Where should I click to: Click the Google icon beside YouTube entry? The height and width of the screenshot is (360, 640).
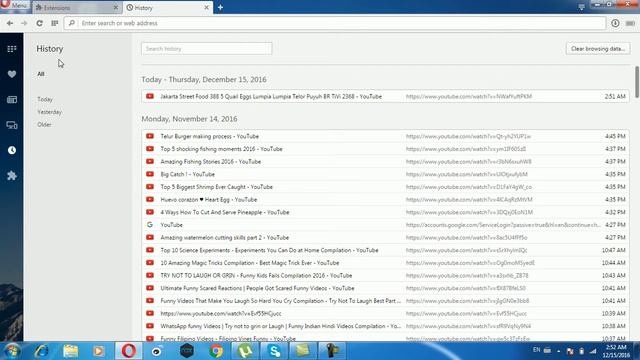(x=150, y=224)
